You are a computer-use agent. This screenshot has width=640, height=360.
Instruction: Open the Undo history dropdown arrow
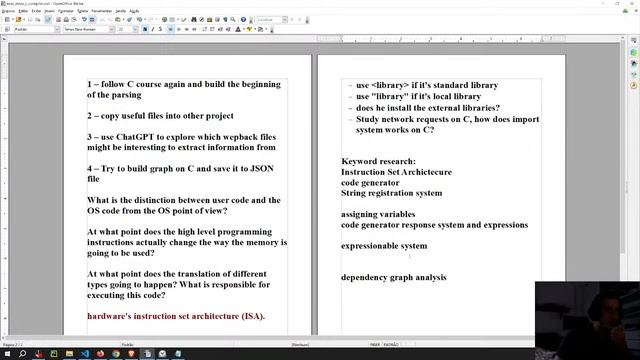pos(145,20)
